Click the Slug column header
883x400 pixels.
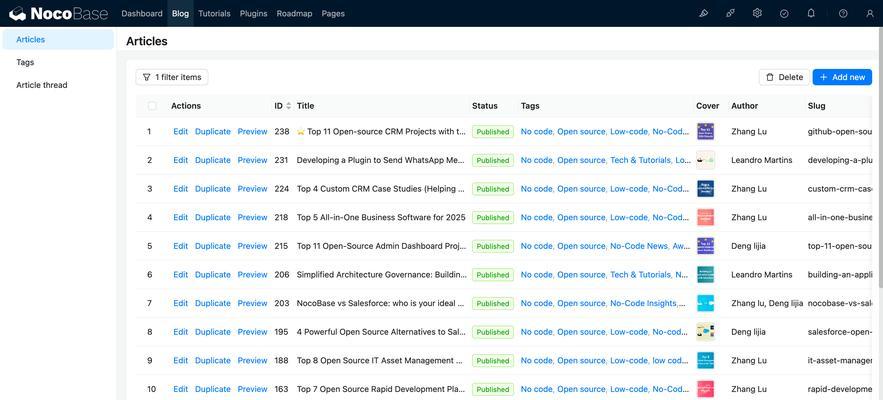click(817, 106)
